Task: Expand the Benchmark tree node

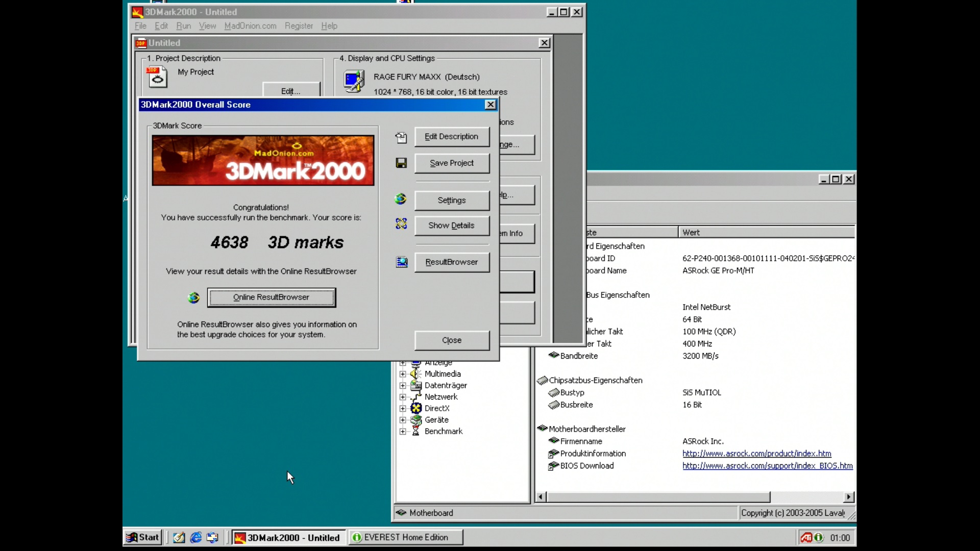Action: [x=403, y=432]
